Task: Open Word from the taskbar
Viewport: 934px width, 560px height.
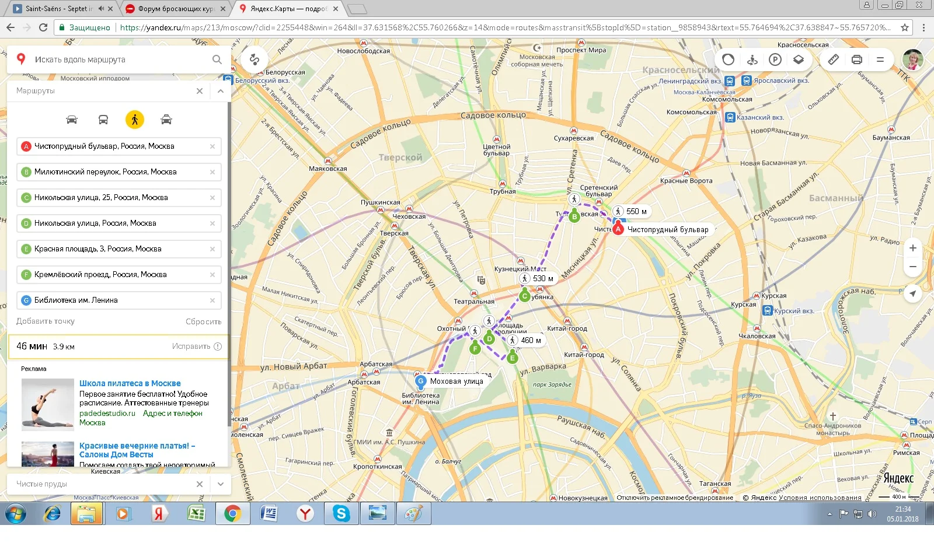Action: pyautogui.click(x=269, y=513)
